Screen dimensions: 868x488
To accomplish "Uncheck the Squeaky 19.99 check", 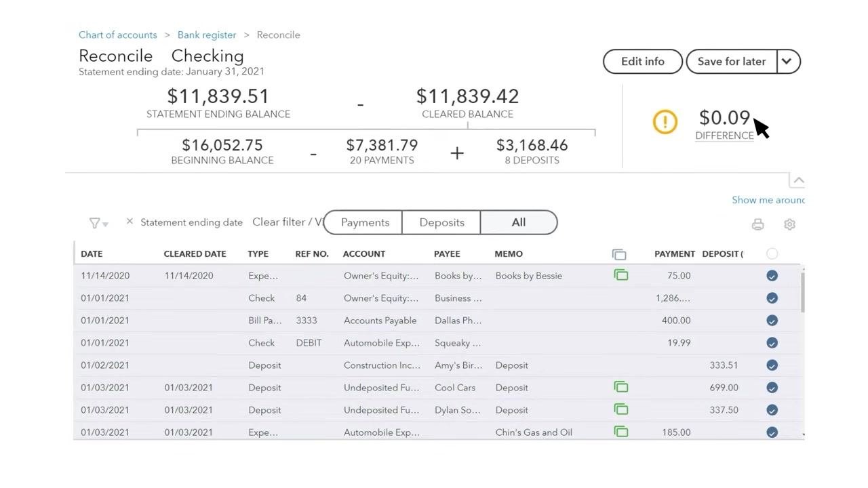I will pyautogui.click(x=772, y=343).
